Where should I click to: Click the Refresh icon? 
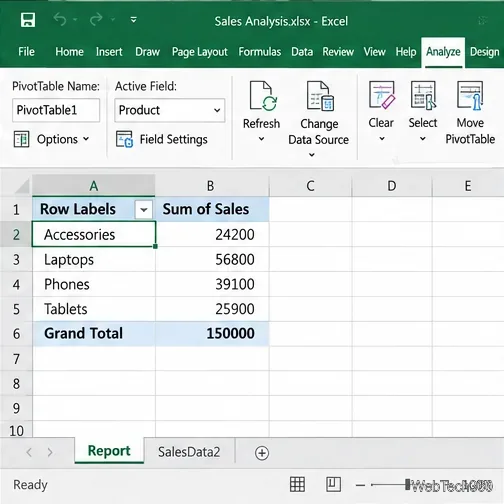pos(263,96)
